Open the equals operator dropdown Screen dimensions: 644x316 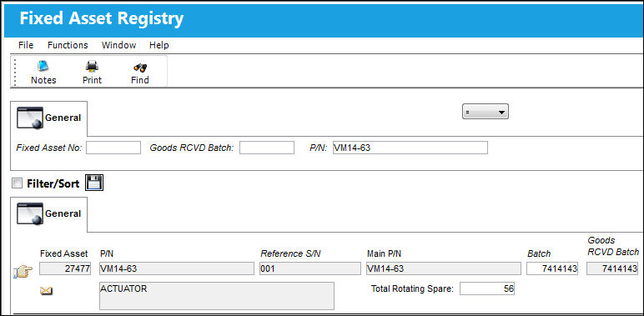[486, 112]
